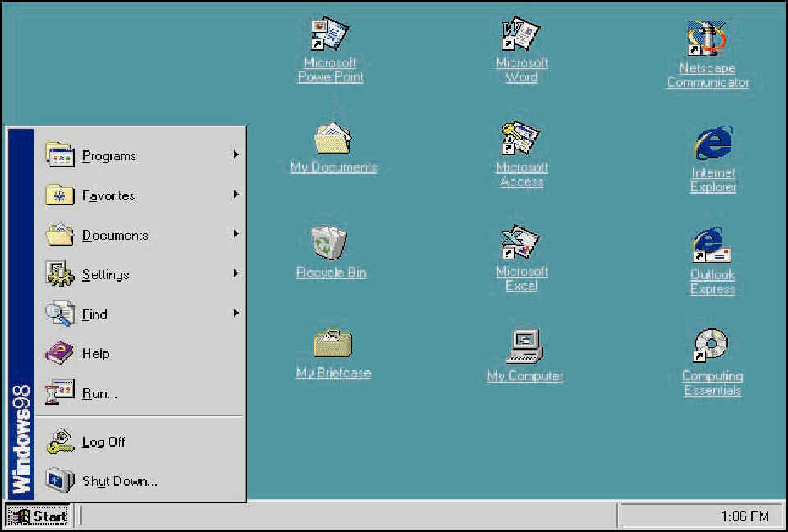Select the My Briefcase icon
Image resolution: width=788 pixels, height=532 pixels.
coord(332,343)
